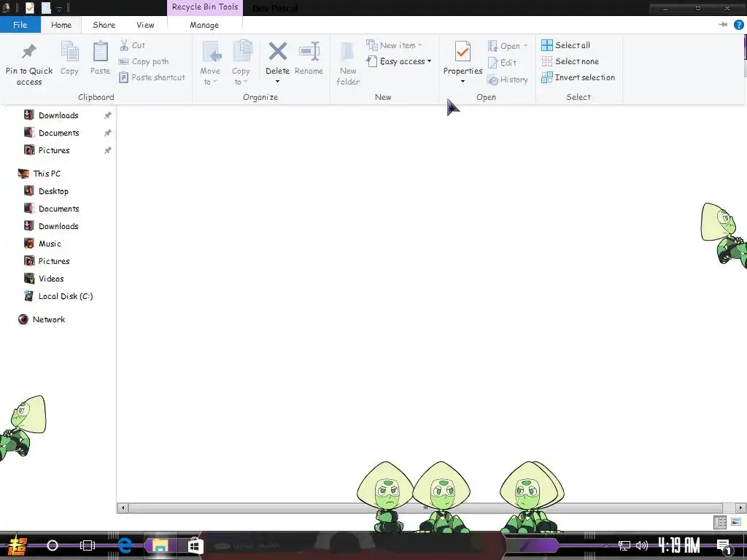747x560 pixels.
Task: Choose the Paste shortcut command
Action: 152,77
